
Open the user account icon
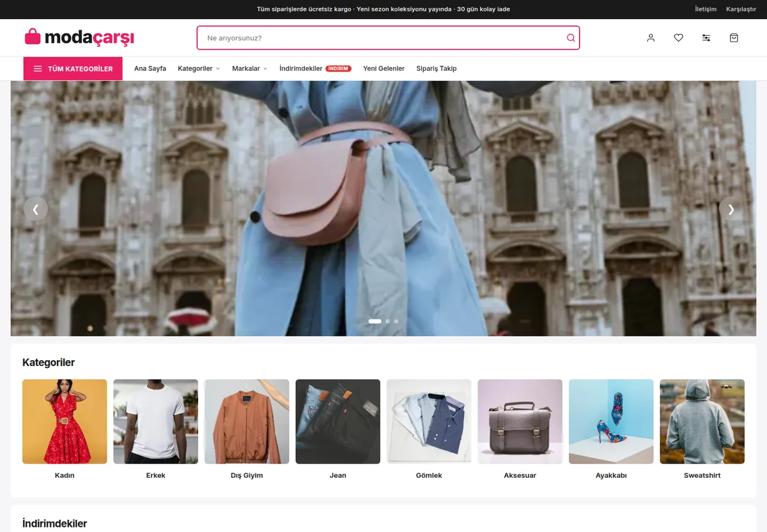tap(651, 38)
